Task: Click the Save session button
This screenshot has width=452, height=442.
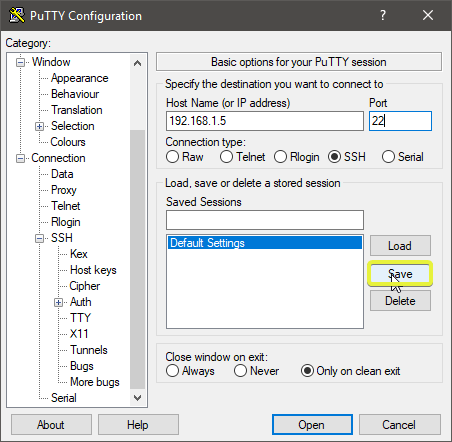Action: [x=400, y=274]
